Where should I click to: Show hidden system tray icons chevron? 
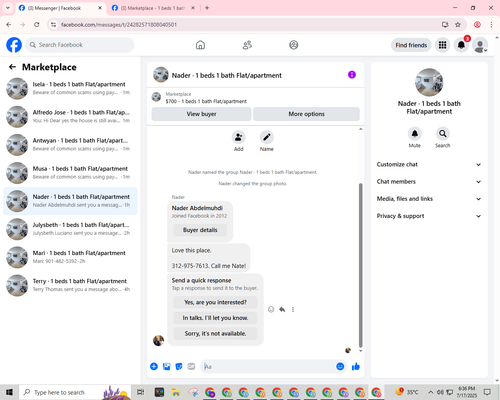point(431,392)
